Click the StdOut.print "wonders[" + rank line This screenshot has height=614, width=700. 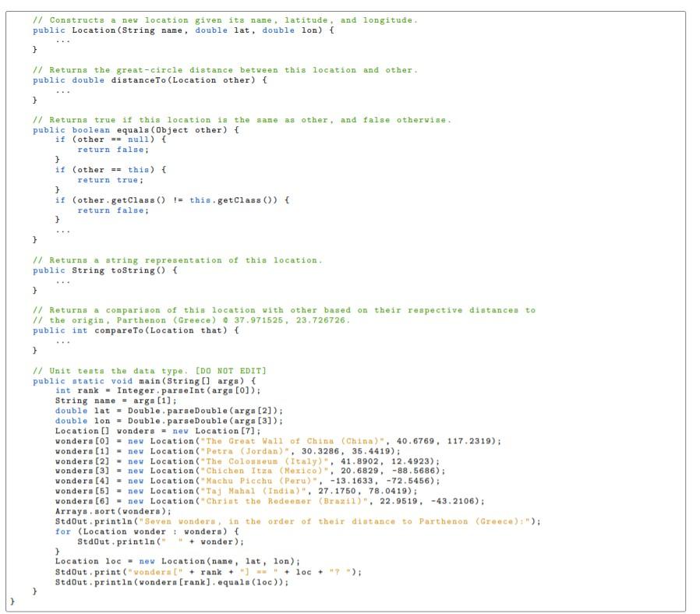pyautogui.click(x=208, y=572)
